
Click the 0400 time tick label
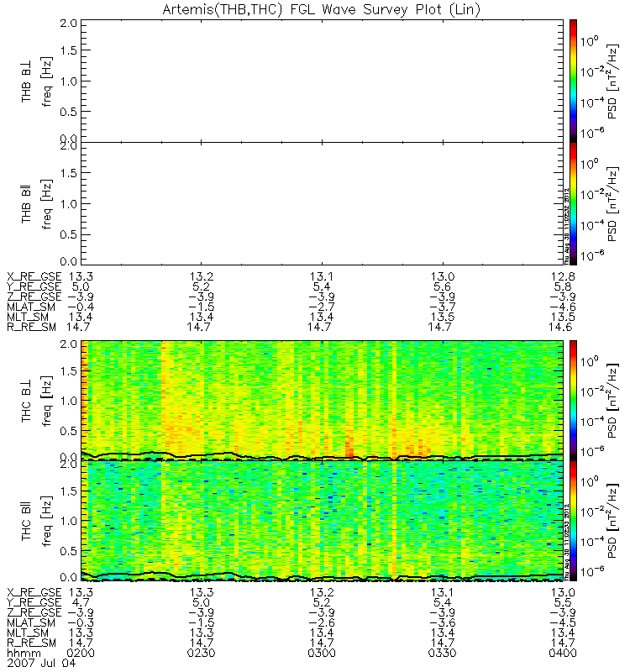pos(563,653)
